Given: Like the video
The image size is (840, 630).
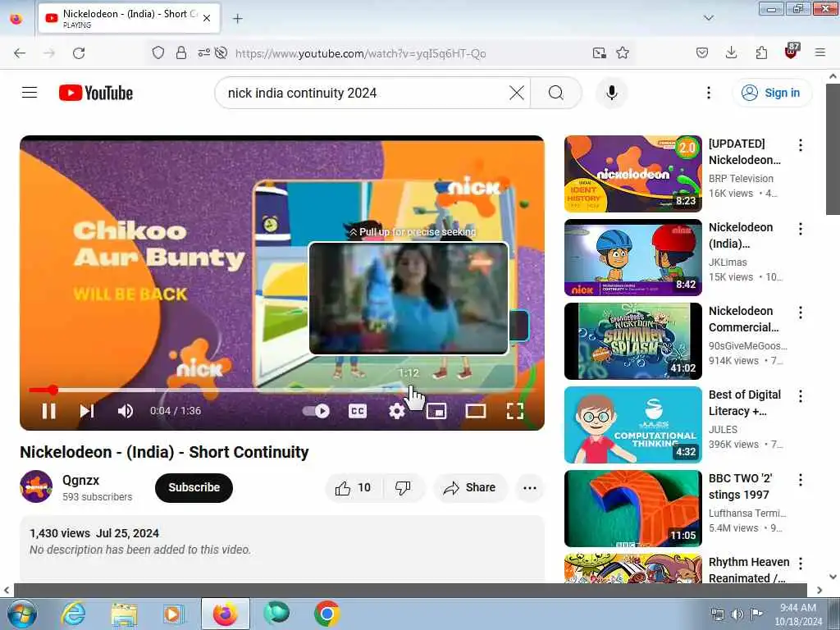Looking at the screenshot, I should pyautogui.click(x=354, y=487).
